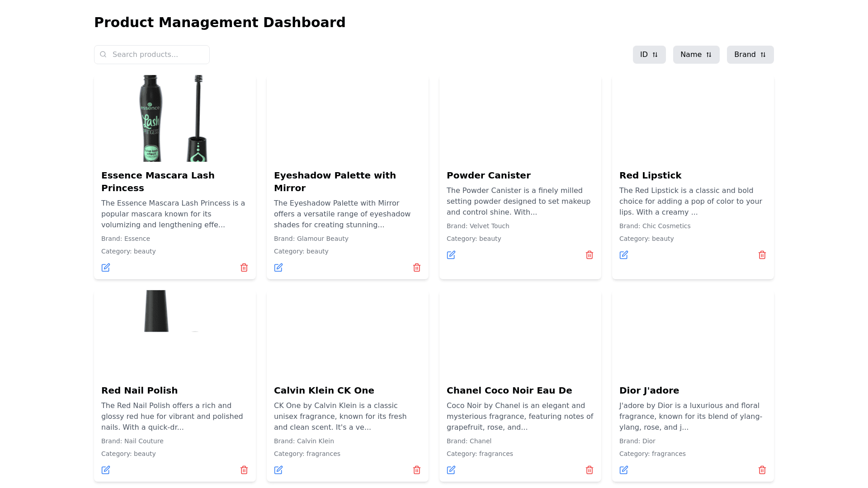Image resolution: width=868 pixels, height=488 pixels.
Task: Delete the Dior J'adore product
Action: point(762,470)
